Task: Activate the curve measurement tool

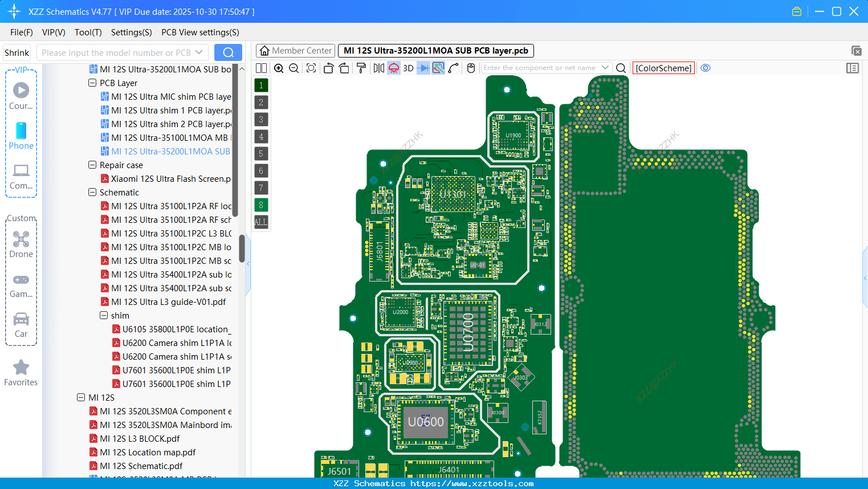Action: 454,68
